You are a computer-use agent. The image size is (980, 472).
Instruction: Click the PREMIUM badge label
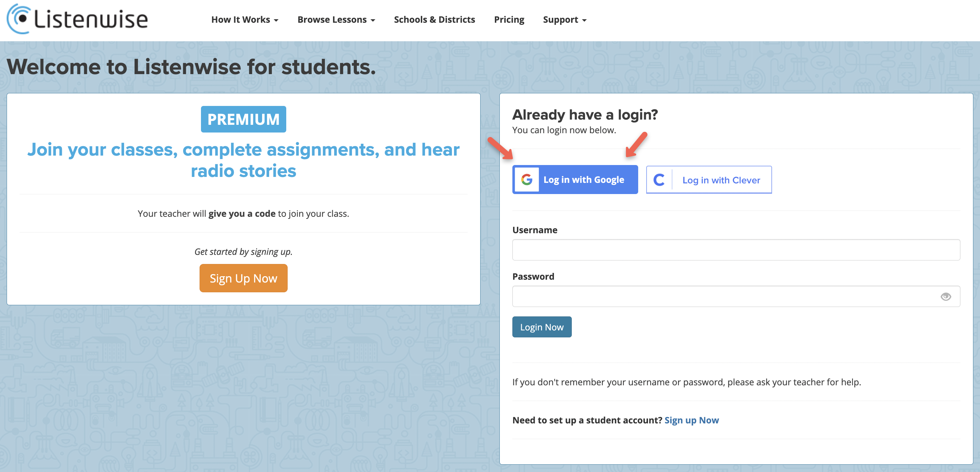click(x=243, y=119)
